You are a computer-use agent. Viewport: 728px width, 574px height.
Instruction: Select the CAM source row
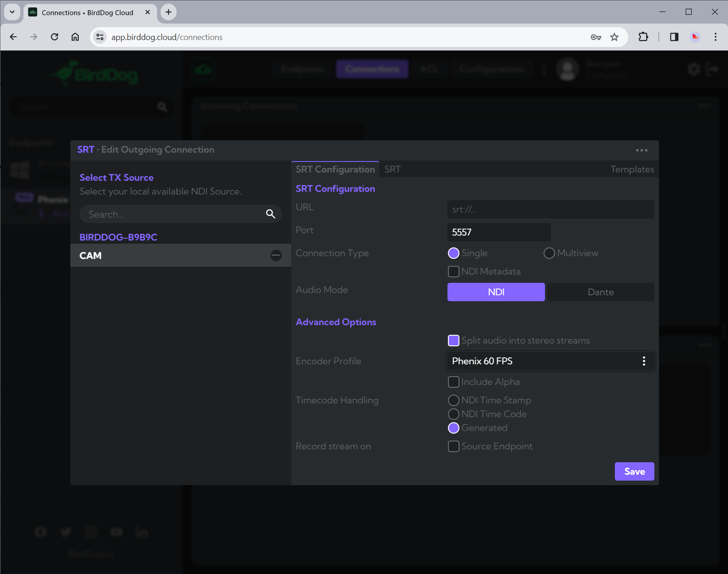point(181,255)
